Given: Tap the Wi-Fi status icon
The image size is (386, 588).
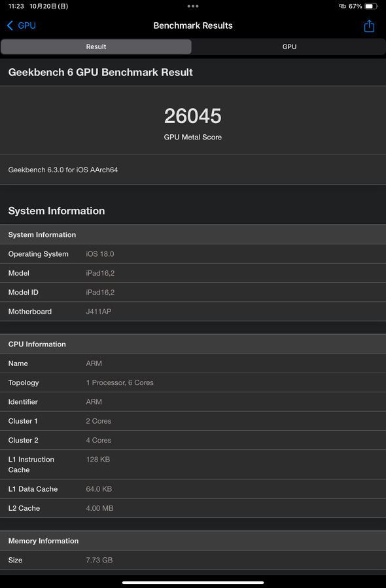Looking at the screenshot, I should pos(343,6).
